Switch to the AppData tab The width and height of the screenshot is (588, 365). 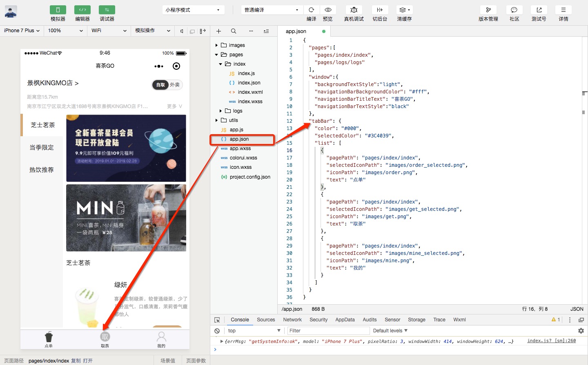point(345,320)
